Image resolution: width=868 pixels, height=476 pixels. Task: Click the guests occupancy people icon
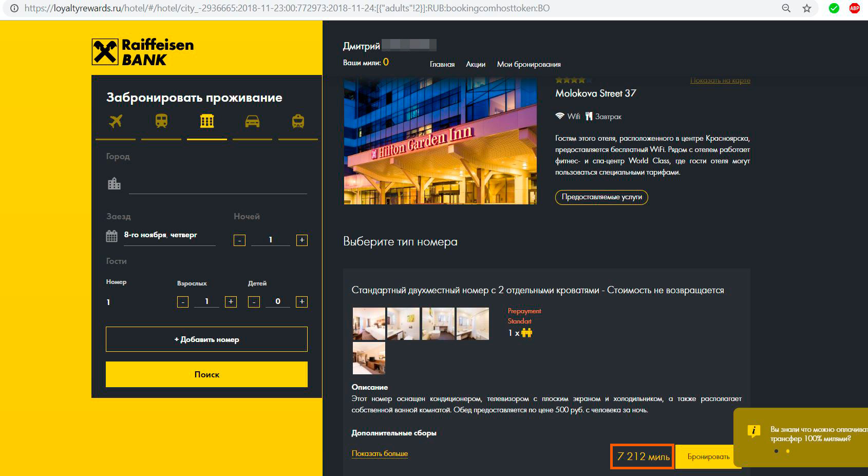[x=526, y=333]
